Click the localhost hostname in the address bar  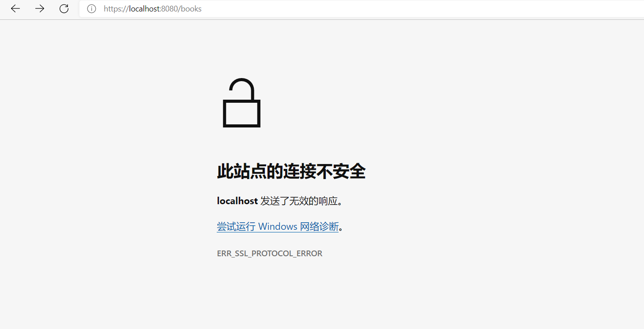[x=144, y=9]
